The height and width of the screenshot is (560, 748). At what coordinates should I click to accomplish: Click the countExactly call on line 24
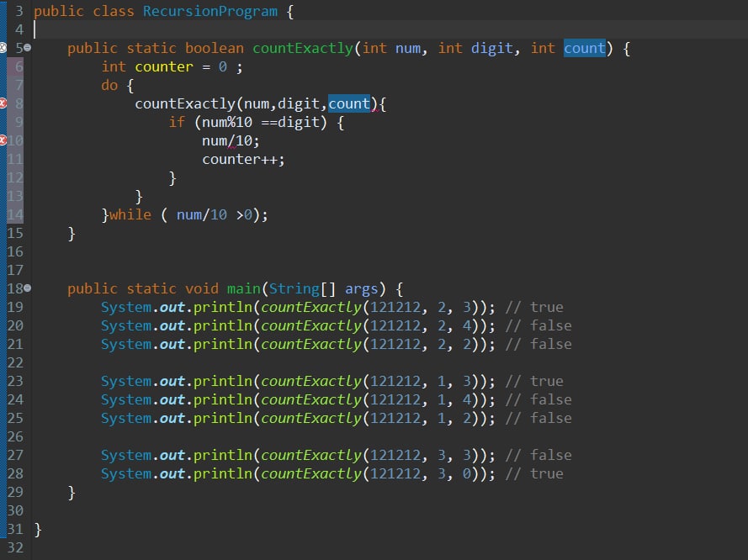(x=311, y=400)
